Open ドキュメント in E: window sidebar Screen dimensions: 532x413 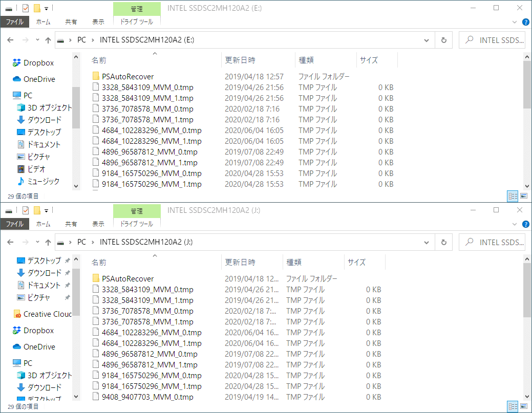[x=39, y=144]
